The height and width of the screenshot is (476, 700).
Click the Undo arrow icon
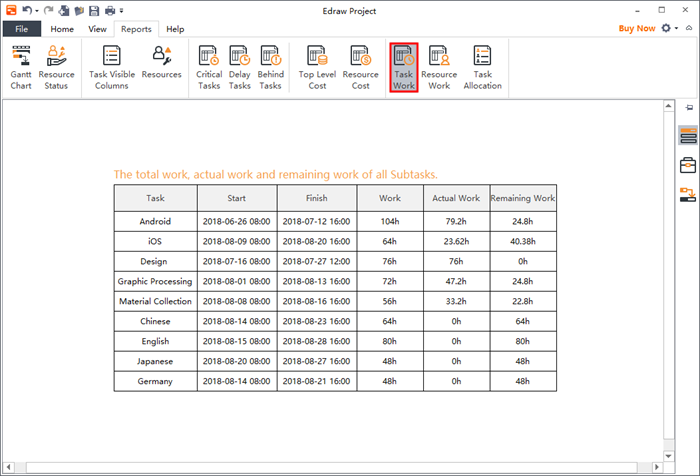click(x=27, y=10)
